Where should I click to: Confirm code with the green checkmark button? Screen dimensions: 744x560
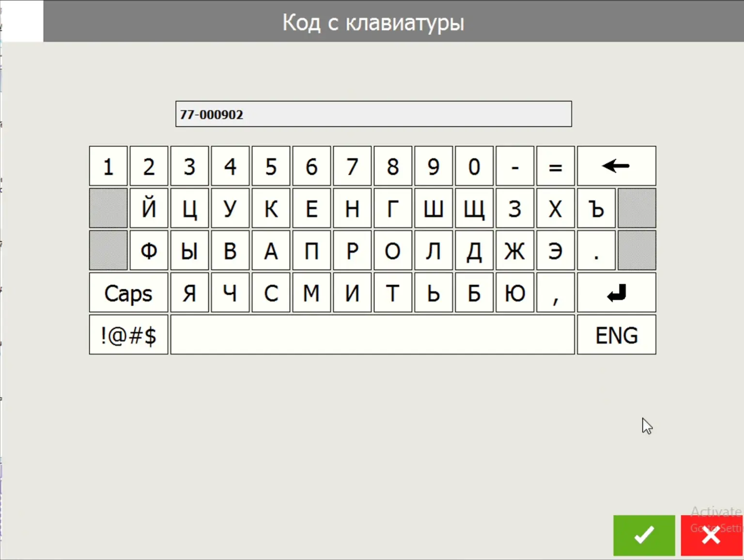coord(644,535)
